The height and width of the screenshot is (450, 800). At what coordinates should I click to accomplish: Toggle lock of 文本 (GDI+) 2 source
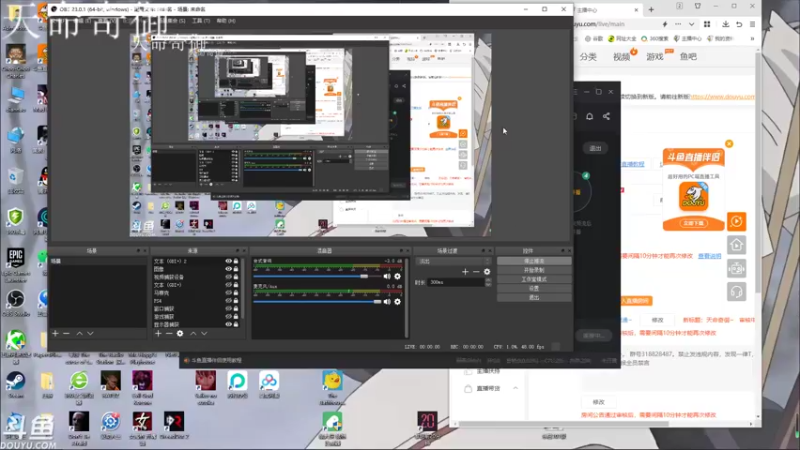[x=236, y=261]
